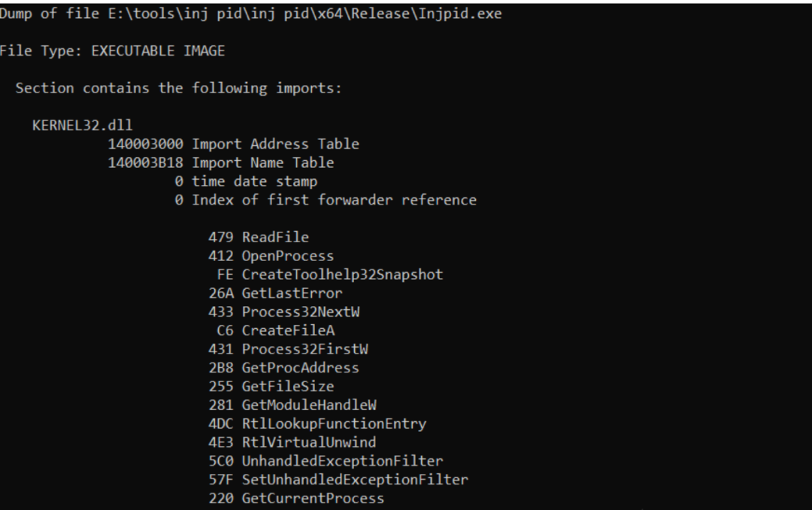Click the OpenProcess import entry
Image resolution: width=812 pixels, height=510 pixels.
click(x=271, y=256)
